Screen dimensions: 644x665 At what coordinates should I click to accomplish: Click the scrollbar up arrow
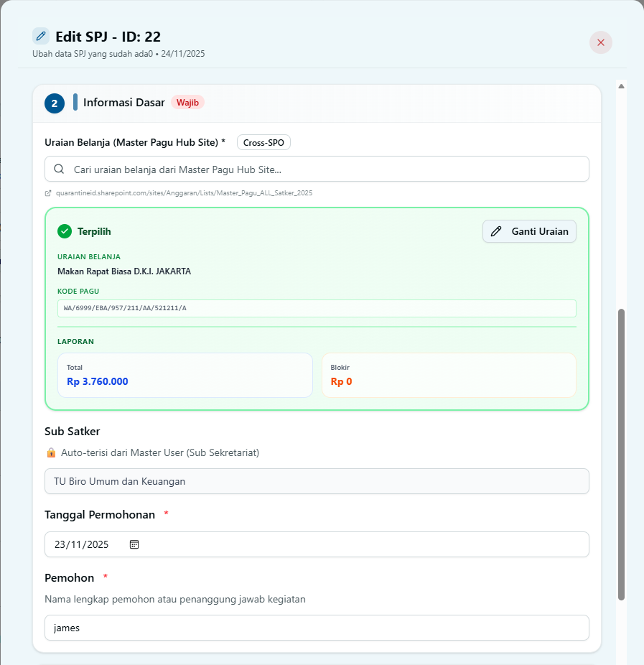point(622,86)
